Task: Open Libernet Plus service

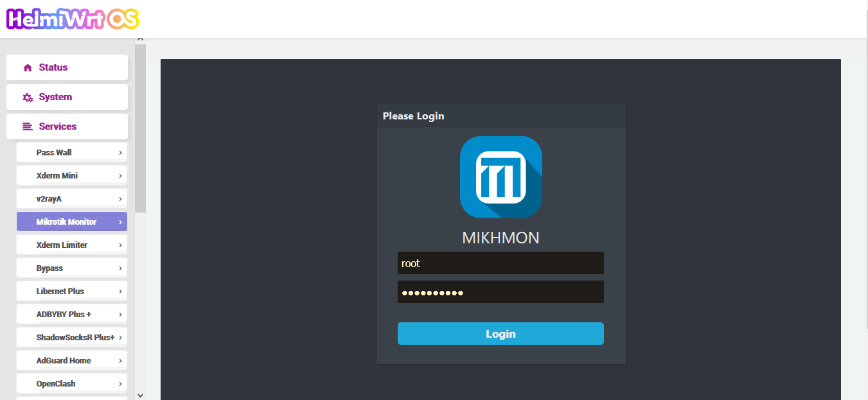Action: (x=72, y=291)
